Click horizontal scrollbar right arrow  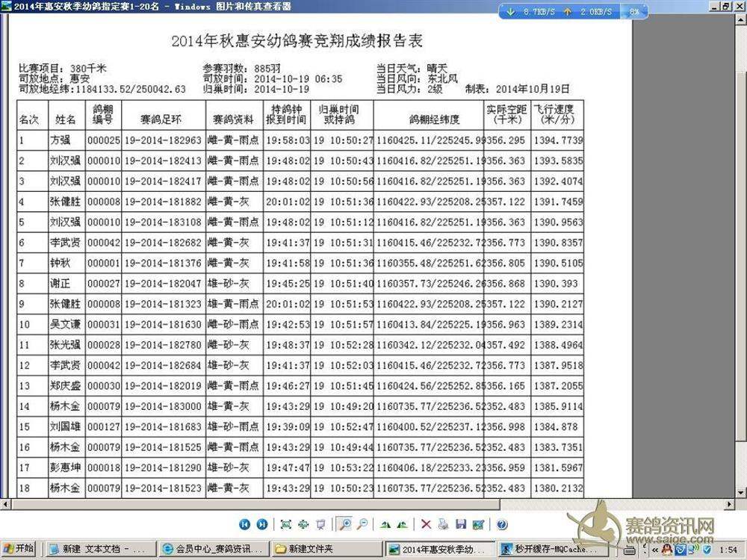(x=731, y=504)
